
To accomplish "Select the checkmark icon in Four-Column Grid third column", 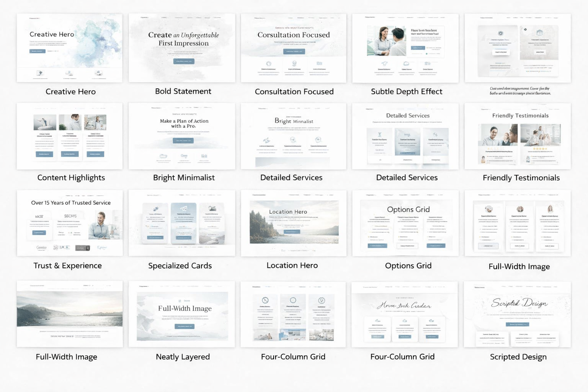I will (322, 300).
